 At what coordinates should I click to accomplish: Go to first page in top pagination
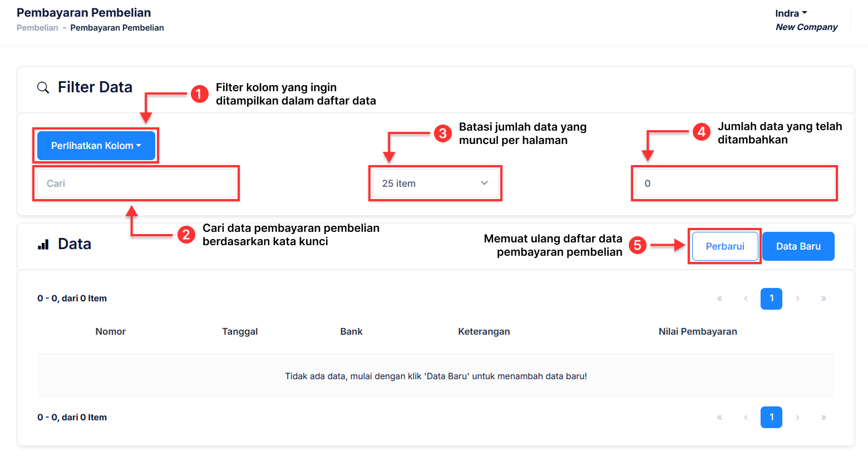[x=719, y=299]
